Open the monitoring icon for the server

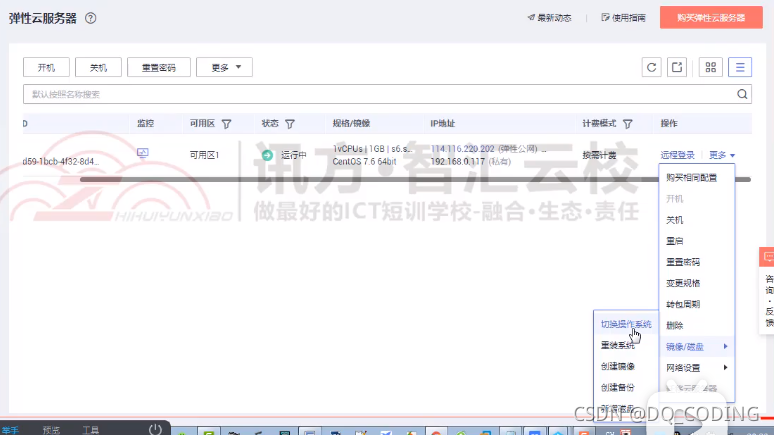click(x=143, y=153)
